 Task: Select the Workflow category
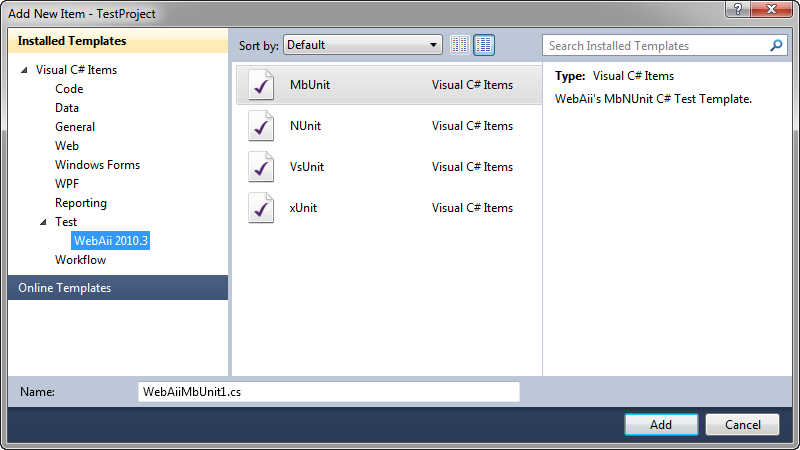[x=81, y=260]
